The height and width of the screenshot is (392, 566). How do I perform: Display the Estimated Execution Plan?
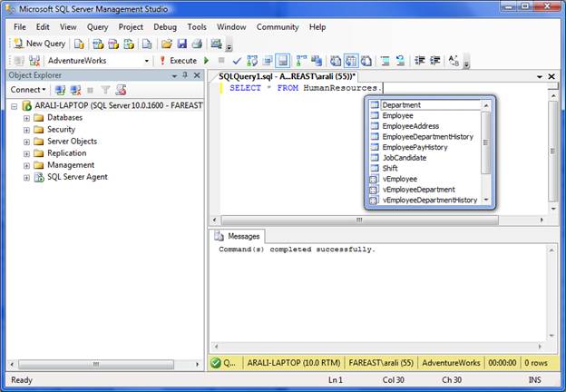pyautogui.click(x=252, y=61)
